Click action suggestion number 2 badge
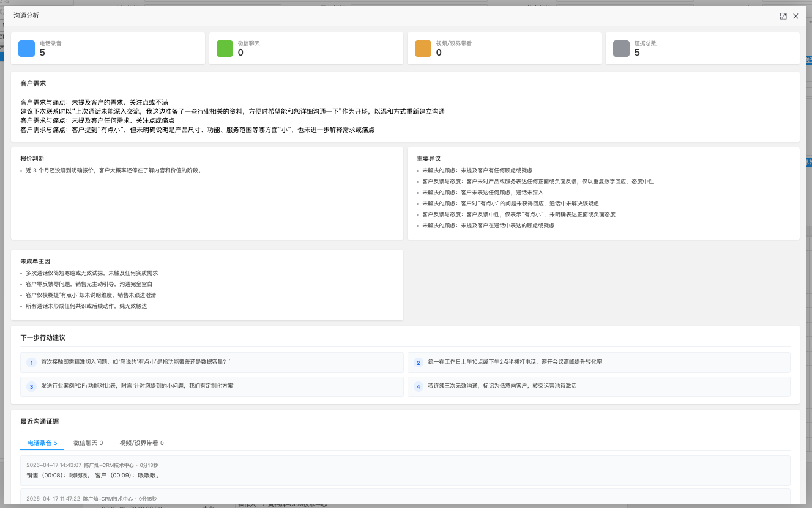This screenshot has width=812, height=508. (x=419, y=363)
